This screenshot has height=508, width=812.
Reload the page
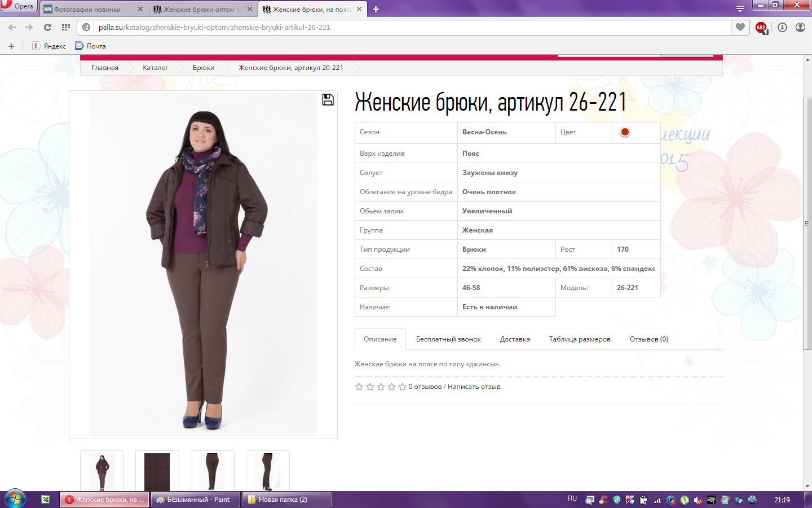click(47, 27)
